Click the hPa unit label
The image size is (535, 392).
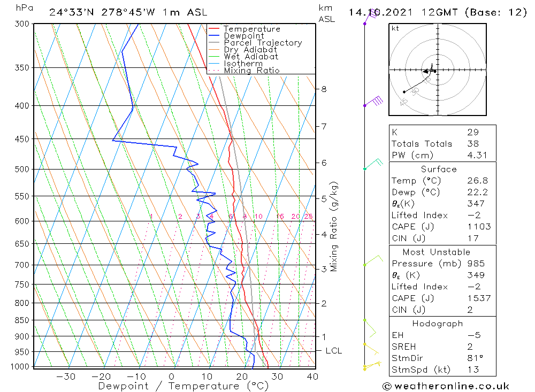pos(25,8)
